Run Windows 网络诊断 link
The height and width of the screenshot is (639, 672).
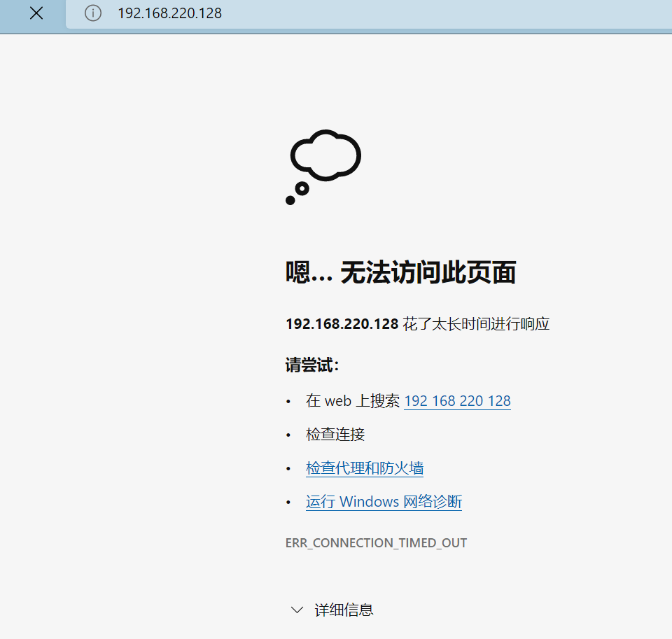[x=384, y=501]
